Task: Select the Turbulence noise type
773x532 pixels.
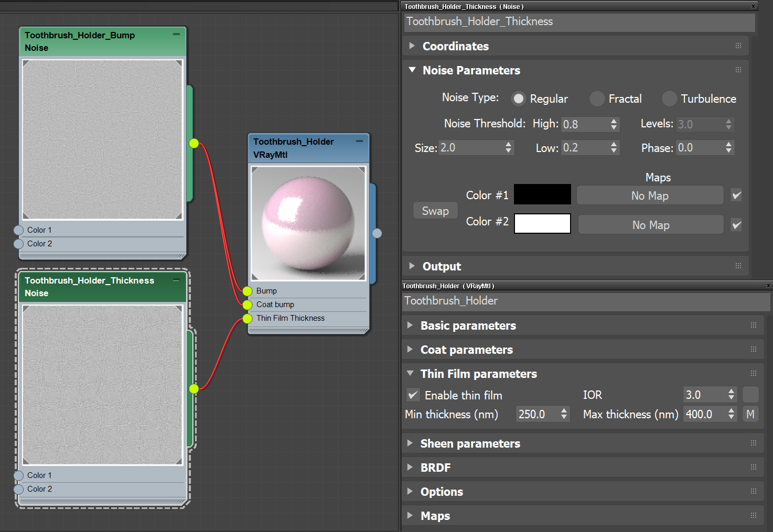Action: point(669,99)
